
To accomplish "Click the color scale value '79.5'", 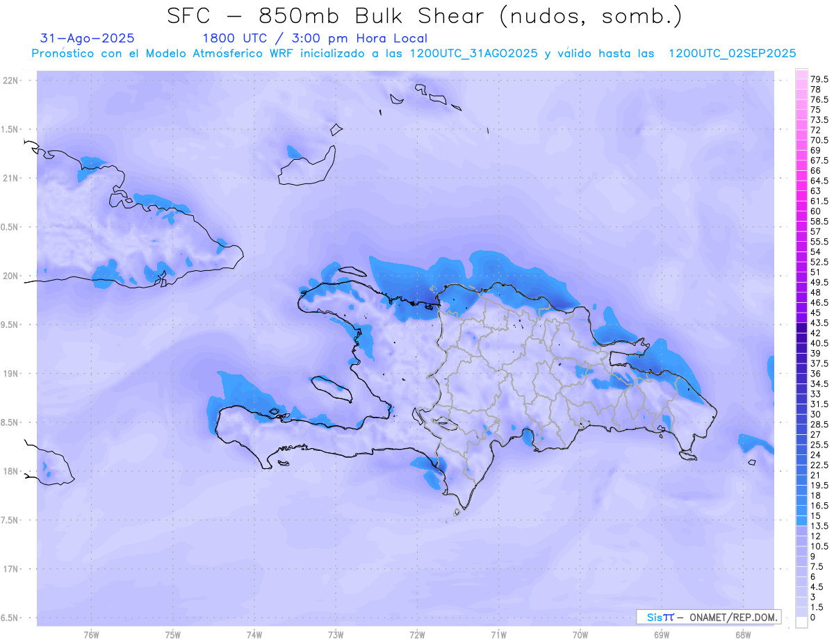I will [x=821, y=80].
